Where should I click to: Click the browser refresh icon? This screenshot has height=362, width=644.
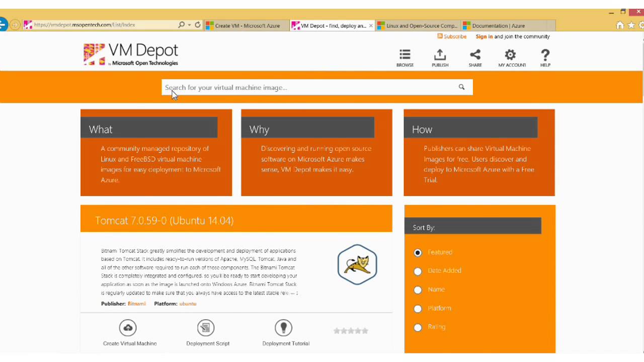pyautogui.click(x=198, y=25)
